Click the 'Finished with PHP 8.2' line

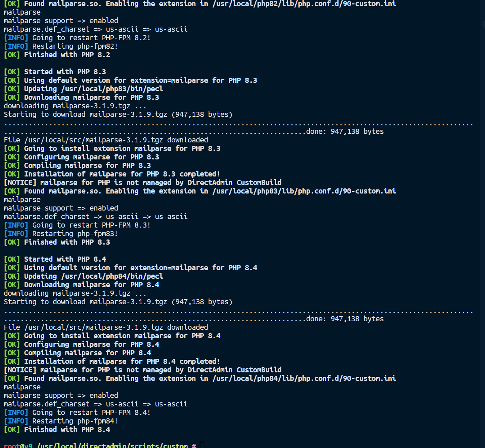tap(67, 55)
